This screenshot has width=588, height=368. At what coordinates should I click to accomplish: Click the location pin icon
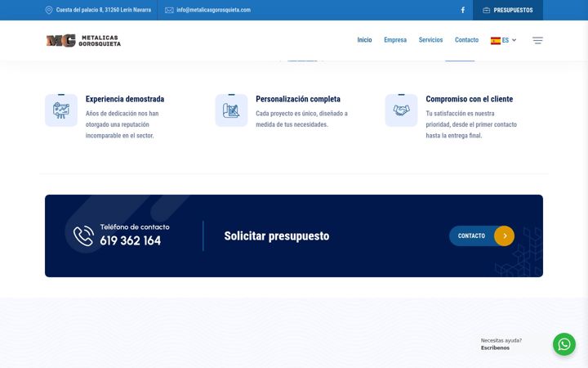49,10
